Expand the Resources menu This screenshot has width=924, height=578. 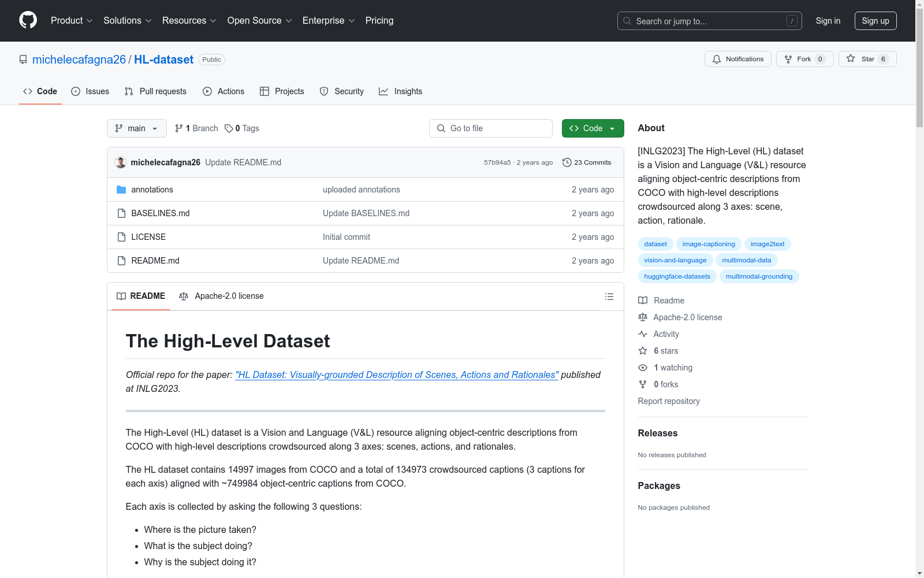(x=189, y=21)
